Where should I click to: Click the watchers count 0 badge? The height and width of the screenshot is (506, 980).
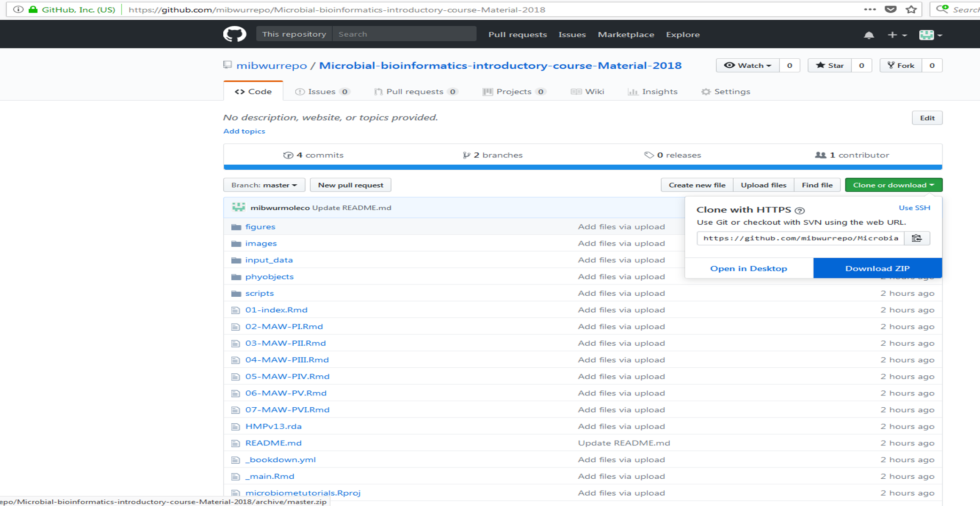[x=790, y=65]
